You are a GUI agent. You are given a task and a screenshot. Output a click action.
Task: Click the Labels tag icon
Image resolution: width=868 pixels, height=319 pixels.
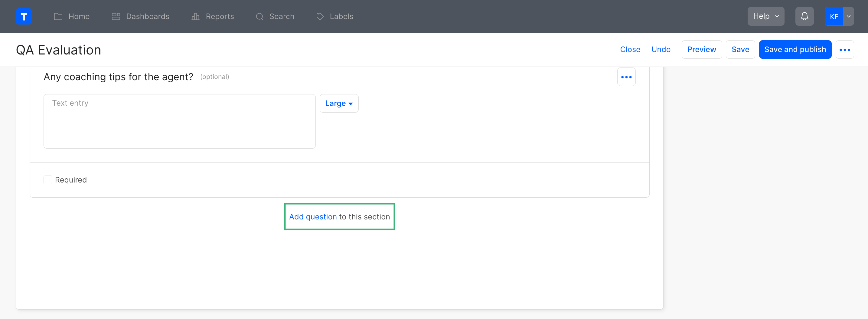320,16
